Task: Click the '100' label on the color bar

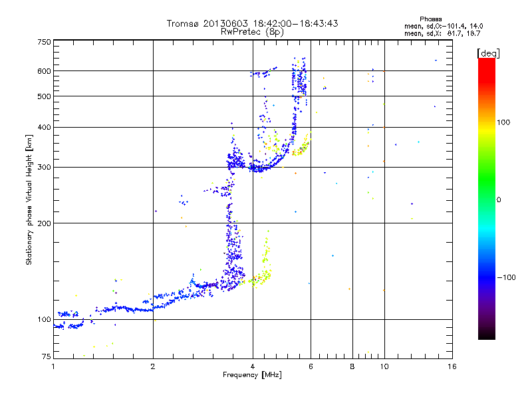Action: pyautogui.click(x=503, y=122)
